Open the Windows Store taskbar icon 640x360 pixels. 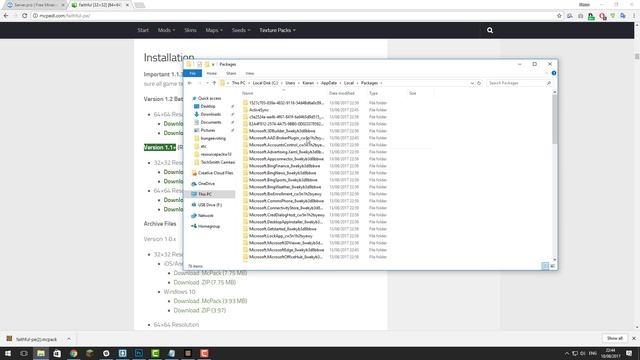(57, 353)
